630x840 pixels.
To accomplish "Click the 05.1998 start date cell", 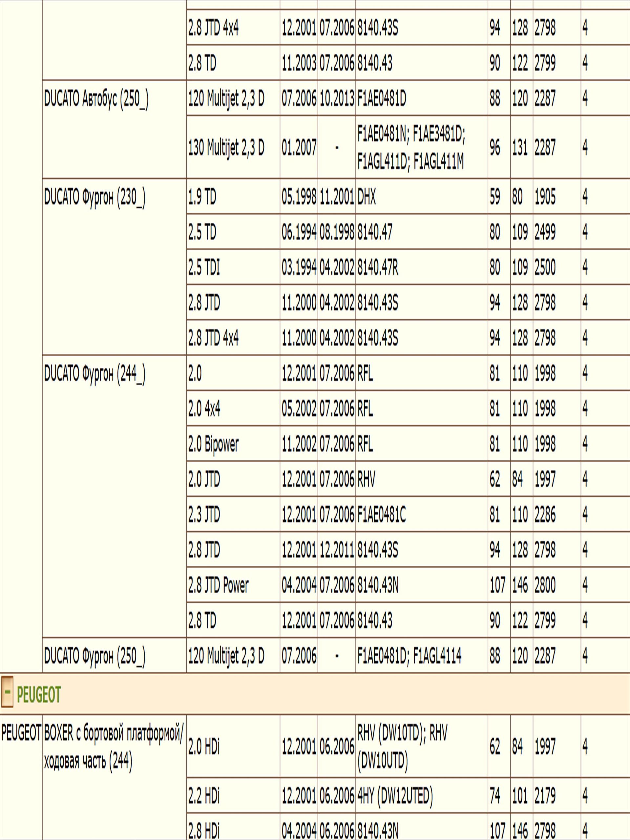I will tap(299, 197).
